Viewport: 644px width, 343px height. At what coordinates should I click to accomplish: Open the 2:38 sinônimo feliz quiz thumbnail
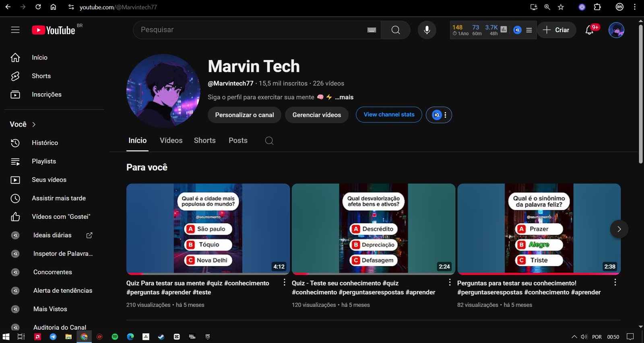pos(539,229)
